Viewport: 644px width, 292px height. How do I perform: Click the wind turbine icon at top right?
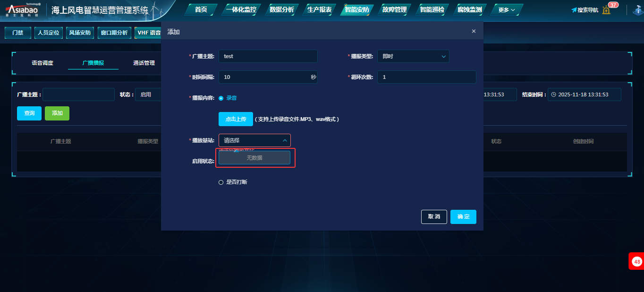tap(638, 10)
